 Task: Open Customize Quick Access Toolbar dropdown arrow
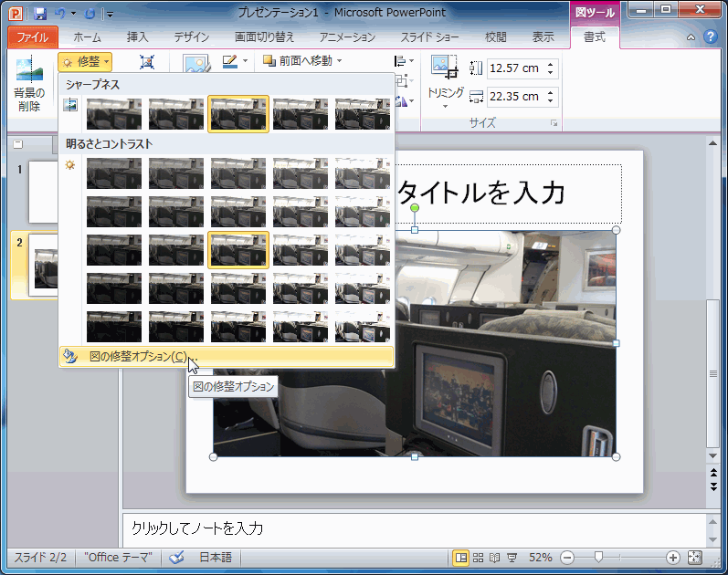[x=110, y=14]
